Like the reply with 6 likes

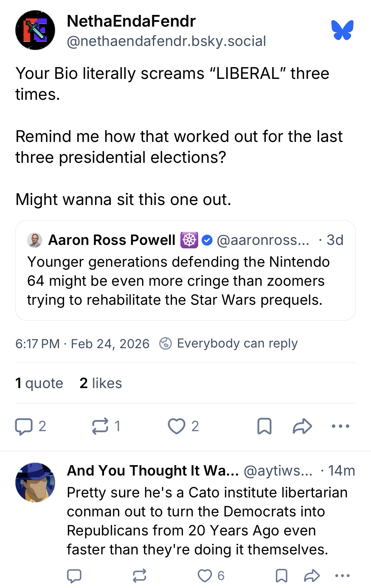[x=205, y=576]
